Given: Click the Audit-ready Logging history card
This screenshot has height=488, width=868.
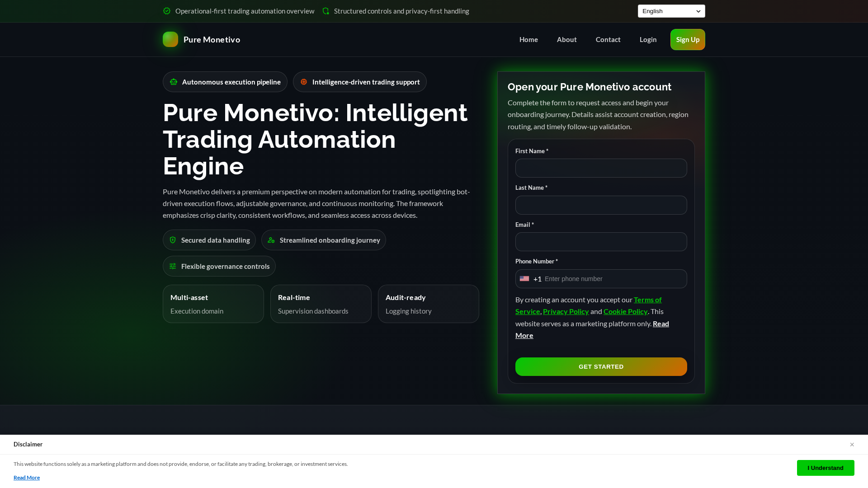Looking at the screenshot, I should (x=428, y=304).
